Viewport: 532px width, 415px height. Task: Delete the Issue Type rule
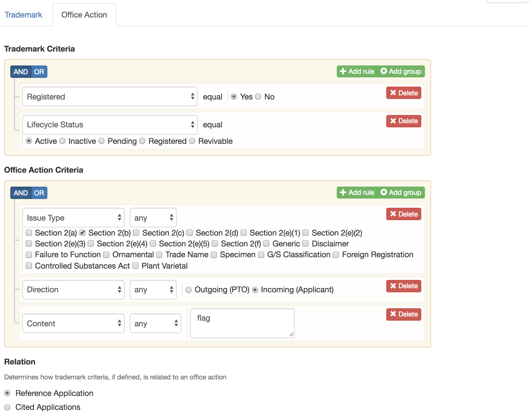404,214
